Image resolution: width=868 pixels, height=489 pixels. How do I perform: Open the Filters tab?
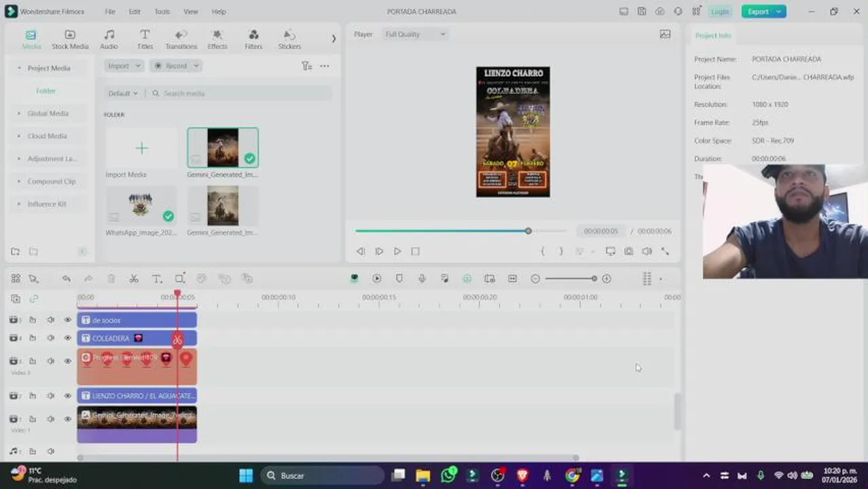(253, 39)
